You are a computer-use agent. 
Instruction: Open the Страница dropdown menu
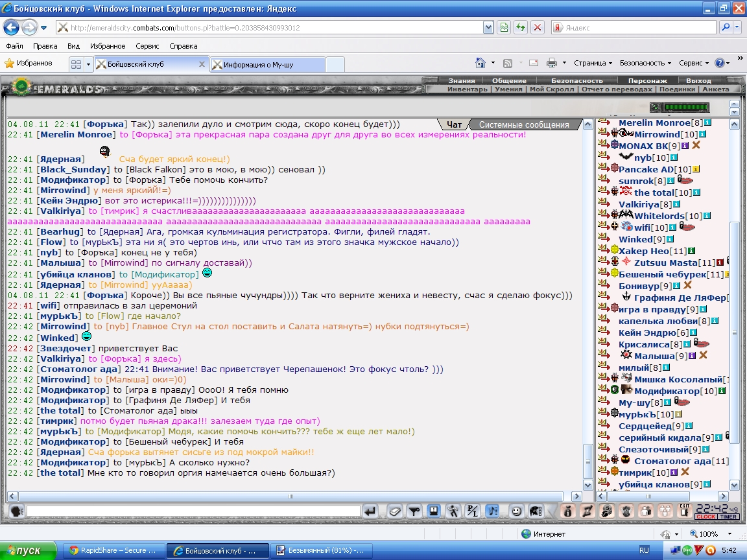[593, 63]
